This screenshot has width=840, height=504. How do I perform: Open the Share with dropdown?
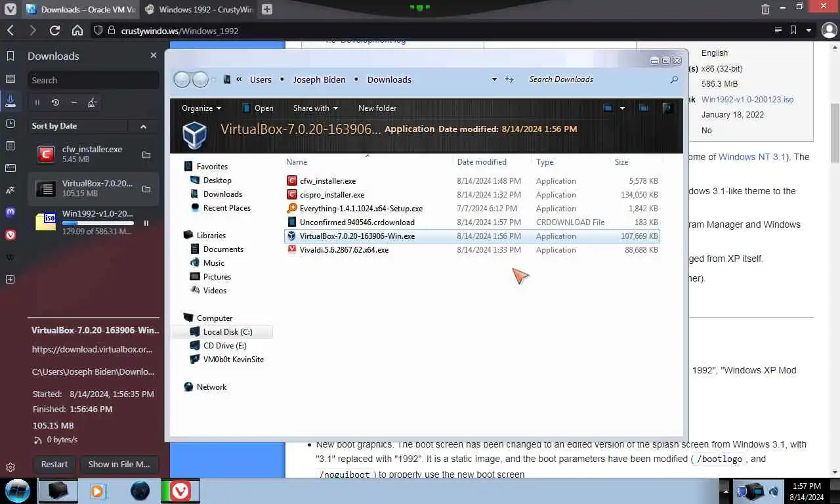(x=315, y=108)
